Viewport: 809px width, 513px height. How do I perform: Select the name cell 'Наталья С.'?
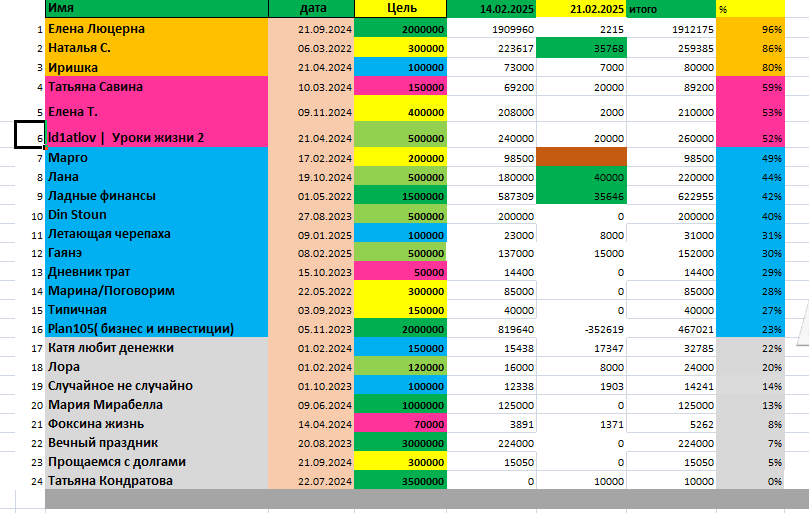157,48
